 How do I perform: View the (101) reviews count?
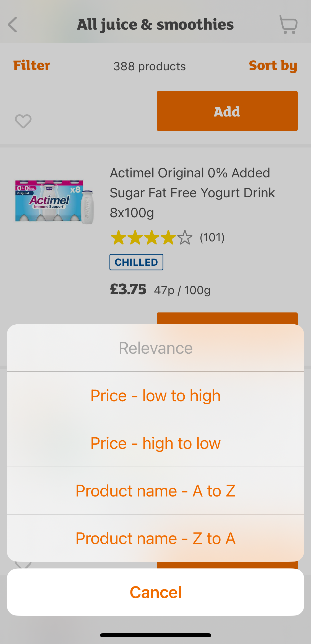pyautogui.click(x=212, y=237)
